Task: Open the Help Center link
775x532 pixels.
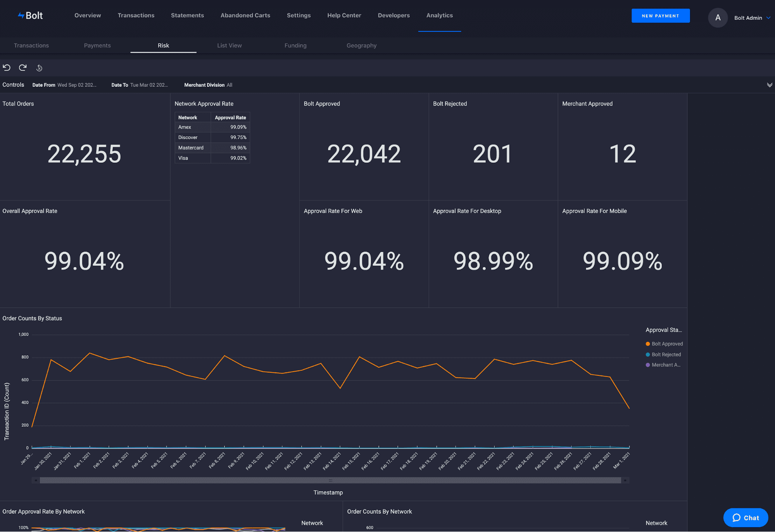Action: pyautogui.click(x=344, y=15)
